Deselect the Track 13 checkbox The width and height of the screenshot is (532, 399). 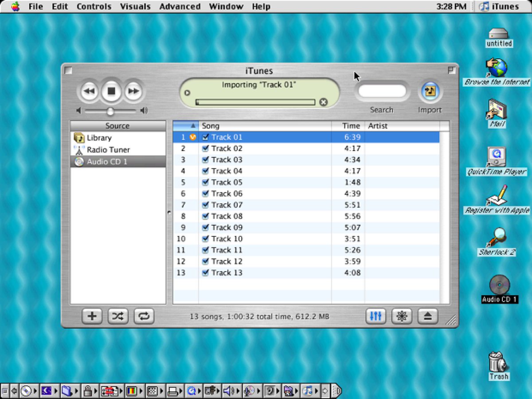pyautogui.click(x=206, y=273)
